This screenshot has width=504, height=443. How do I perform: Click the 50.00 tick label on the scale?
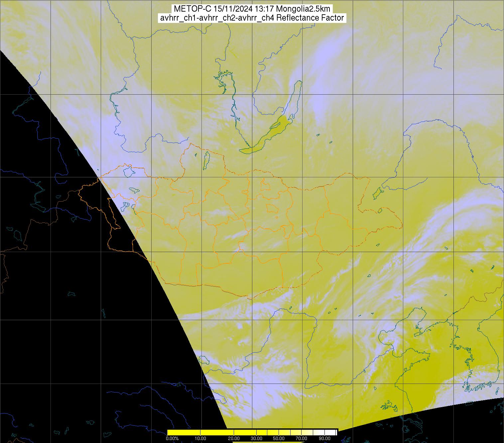279,438
